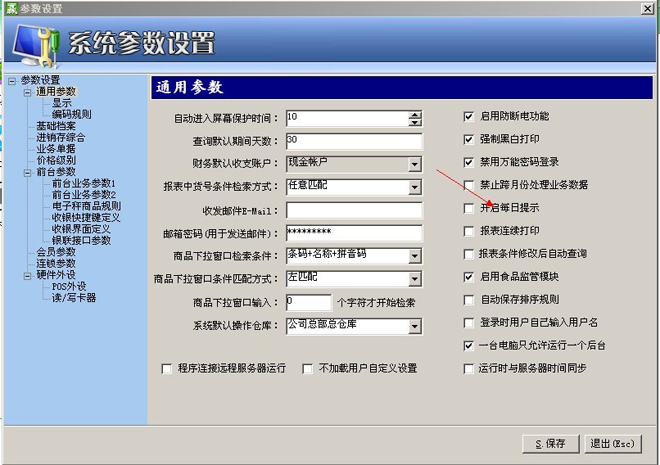This screenshot has width=660, height=465.
Task: Select 业务单据 in the tree
Action: (x=56, y=149)
